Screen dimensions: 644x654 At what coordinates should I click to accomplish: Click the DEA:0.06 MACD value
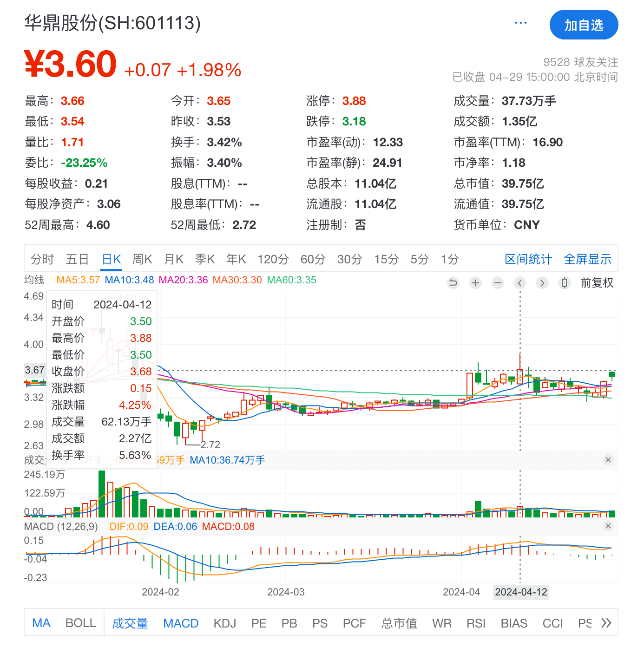(175, 526)
